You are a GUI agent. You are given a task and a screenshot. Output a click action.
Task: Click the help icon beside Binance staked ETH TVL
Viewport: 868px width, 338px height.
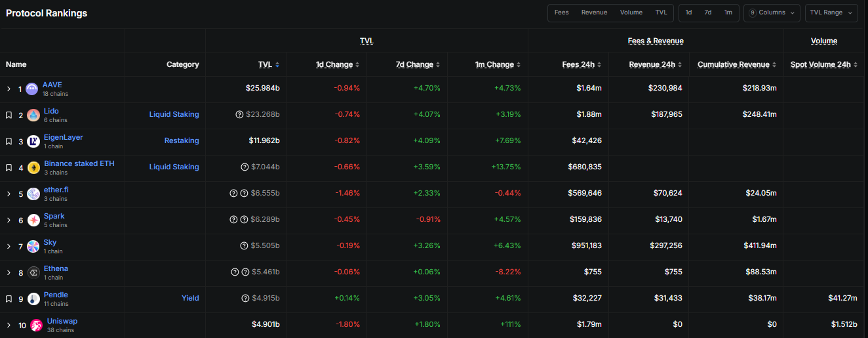pos(245,167)
